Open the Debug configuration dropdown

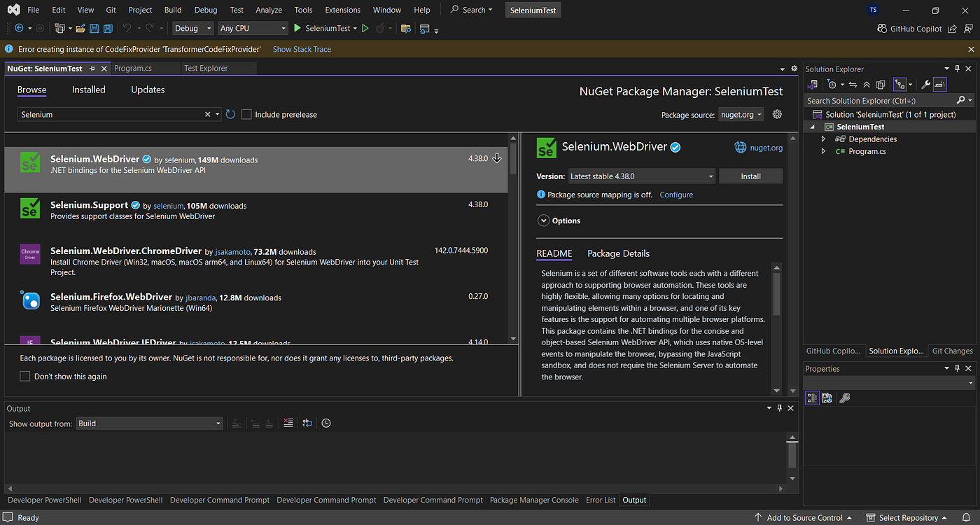tap(192, 29)
